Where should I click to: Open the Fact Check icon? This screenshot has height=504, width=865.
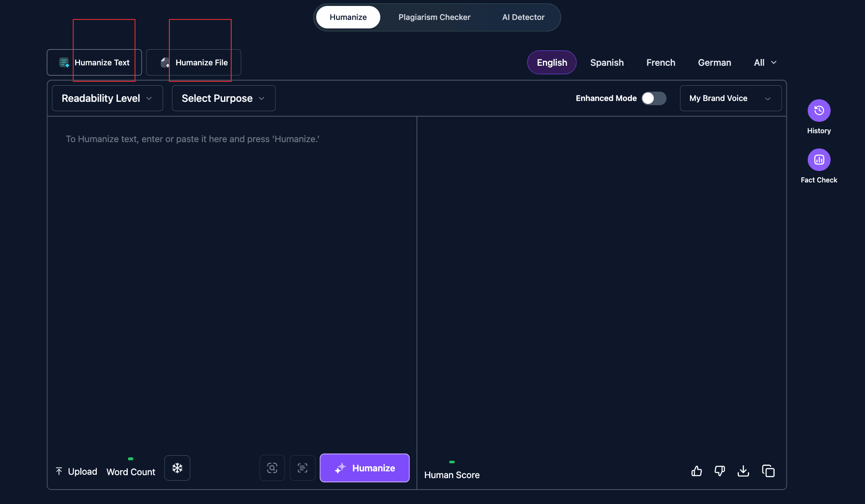819,160
